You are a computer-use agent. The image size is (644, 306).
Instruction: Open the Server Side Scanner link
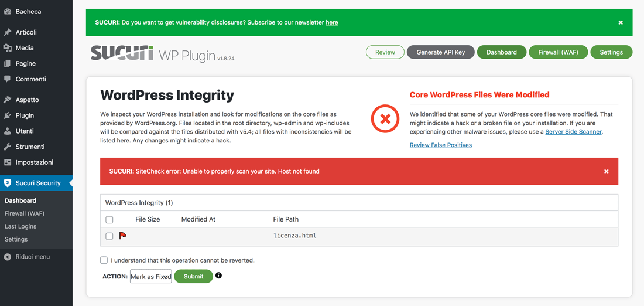pos(573,132)
